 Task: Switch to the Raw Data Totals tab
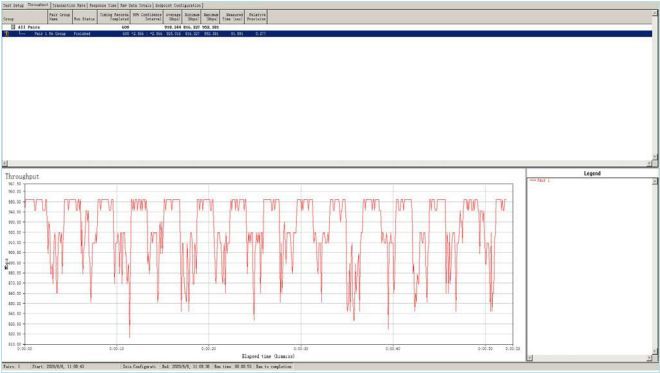(136, 5)
